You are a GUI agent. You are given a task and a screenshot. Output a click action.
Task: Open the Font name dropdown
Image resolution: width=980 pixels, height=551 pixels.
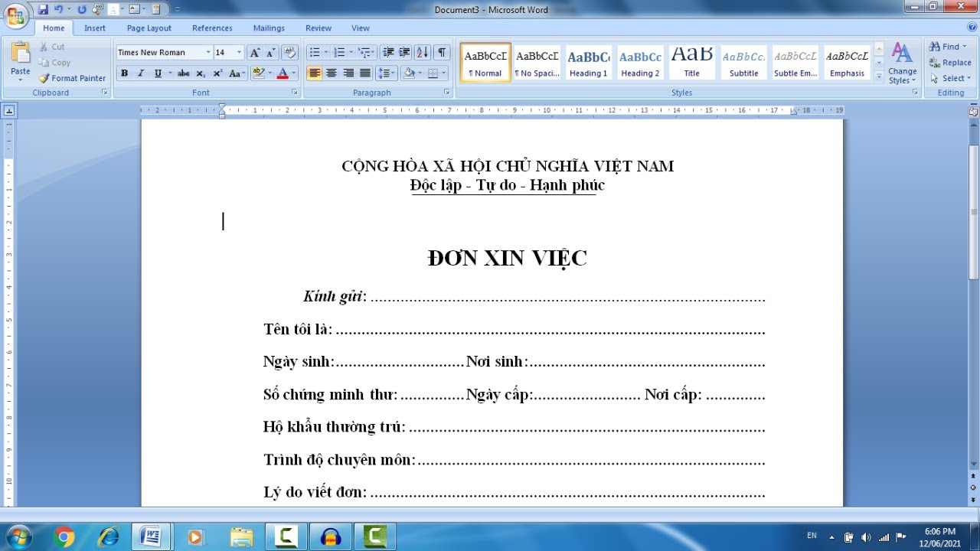point(208,53)
